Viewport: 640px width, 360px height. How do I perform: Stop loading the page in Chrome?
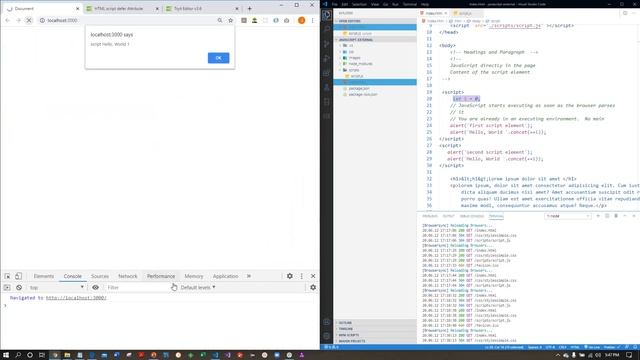(29, 20)
